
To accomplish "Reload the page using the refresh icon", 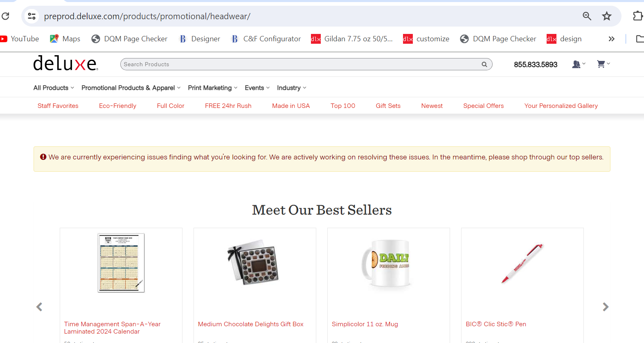I will click(6, 16).
